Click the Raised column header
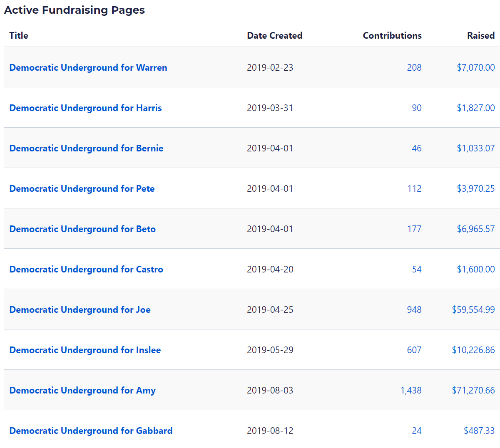This screenshot has width=500, height=448. [x=480, y=35]
